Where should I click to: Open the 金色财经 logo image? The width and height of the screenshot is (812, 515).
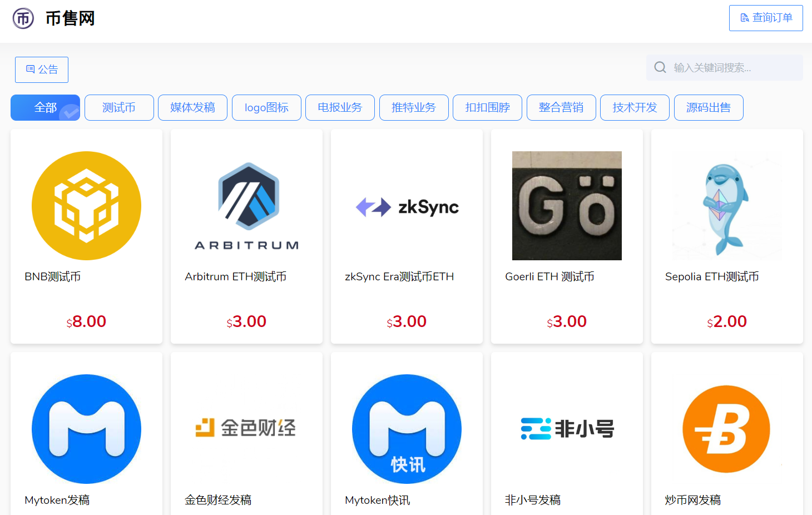pyautogui.click(x=246, y=429)
